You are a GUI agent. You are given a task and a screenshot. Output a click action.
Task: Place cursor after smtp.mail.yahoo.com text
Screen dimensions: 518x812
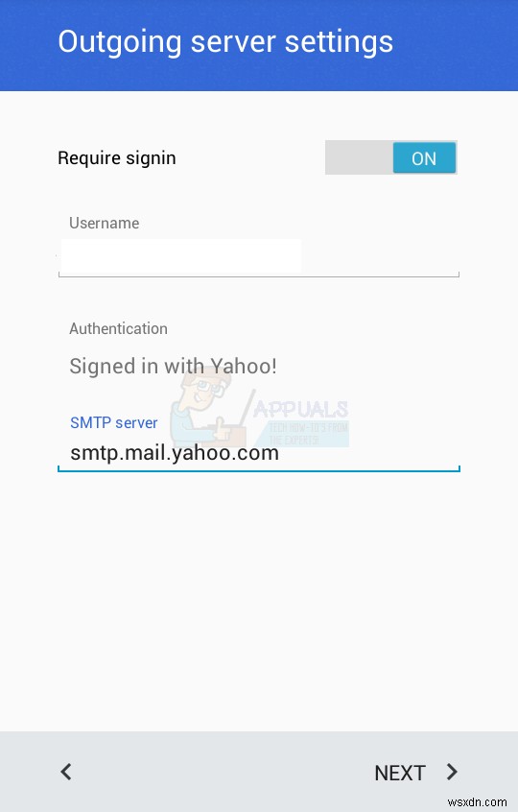coord(280,453)
